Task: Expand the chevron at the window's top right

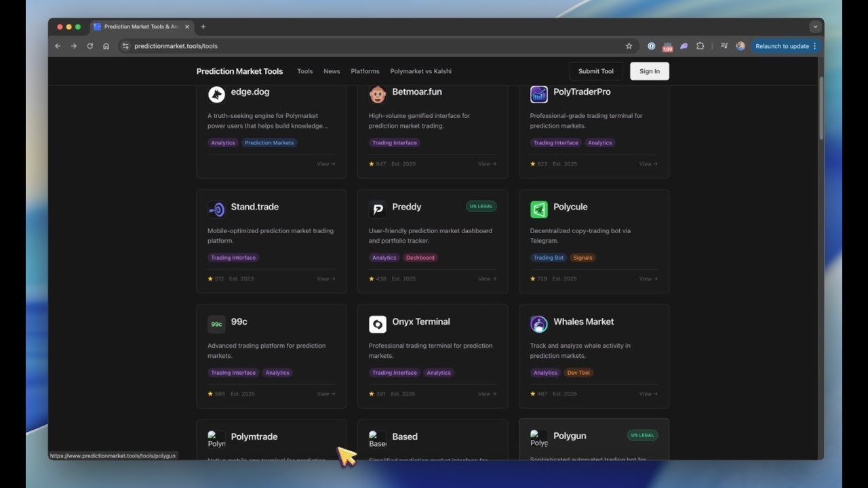Action: tap(816, 26)
